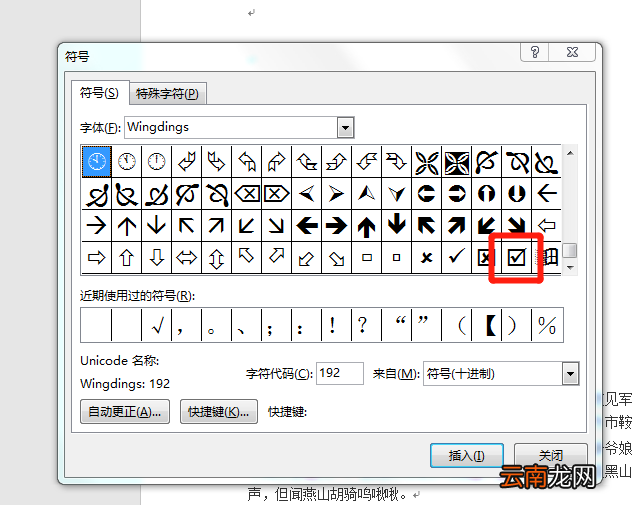
Task: Select the thin right arrow starting row three
Action: (x=96, y=225)
